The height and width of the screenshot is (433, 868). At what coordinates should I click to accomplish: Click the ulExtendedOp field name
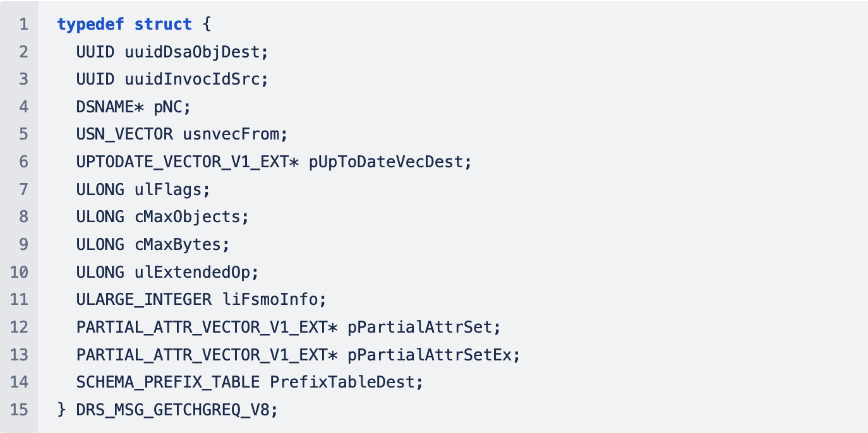pyautogui.click(x=192, y=272)
